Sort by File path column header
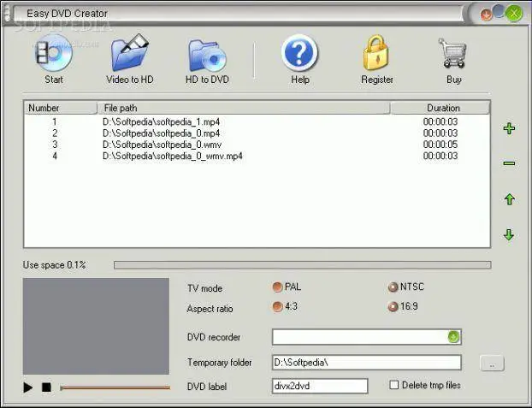The width and height of the screenshot is (532, 408). click(x=244, y=108)
